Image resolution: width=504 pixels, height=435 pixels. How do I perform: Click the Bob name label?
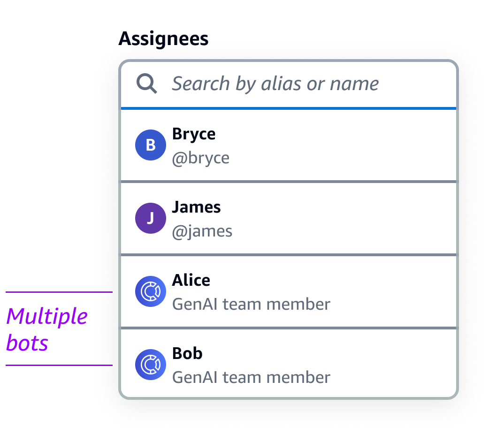click(187, 353)
